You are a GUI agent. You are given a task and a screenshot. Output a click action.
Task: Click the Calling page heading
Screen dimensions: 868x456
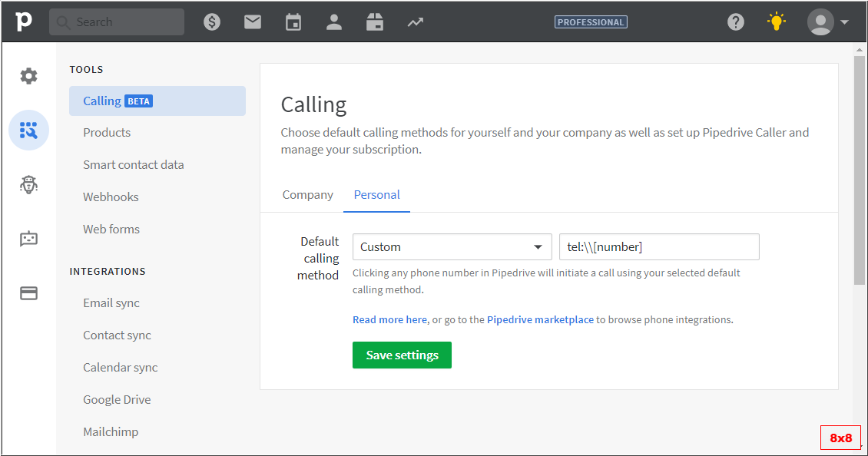coord(314,105)
